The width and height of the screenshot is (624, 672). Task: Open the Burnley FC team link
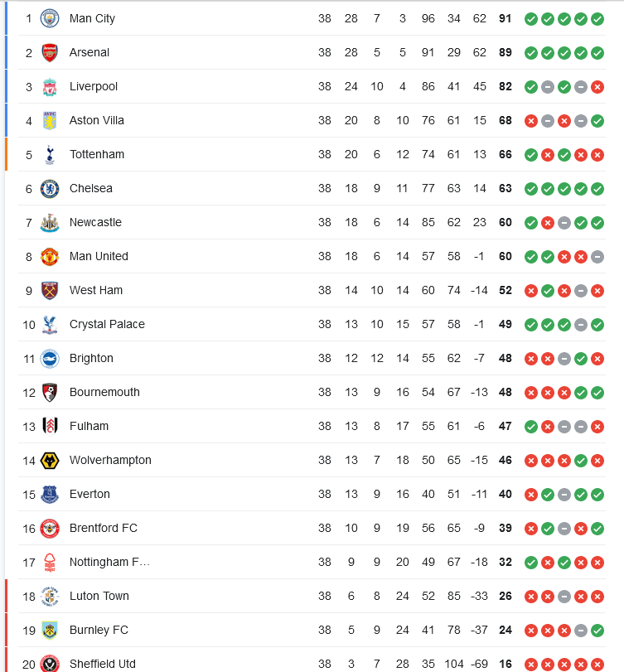(x=99, y=630)
